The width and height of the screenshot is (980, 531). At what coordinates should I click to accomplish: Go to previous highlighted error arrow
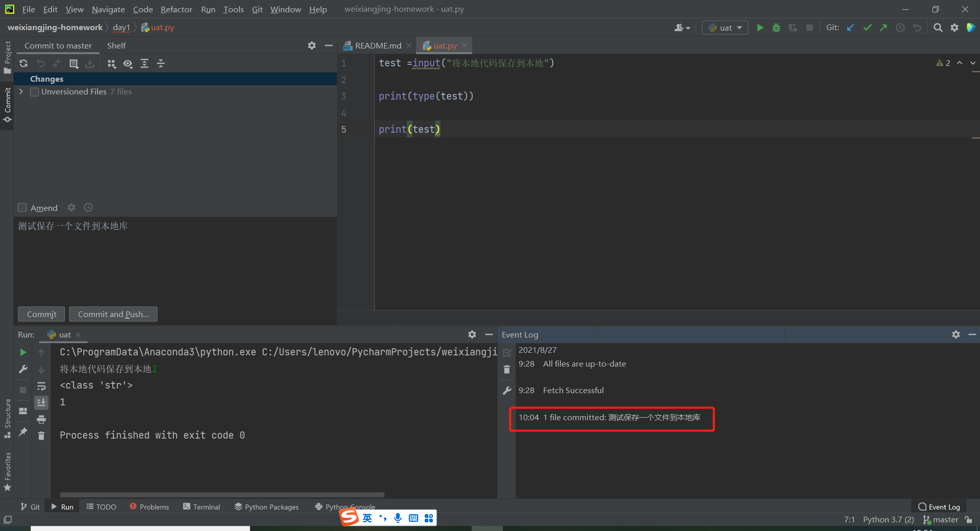click(x=960, y=63)
